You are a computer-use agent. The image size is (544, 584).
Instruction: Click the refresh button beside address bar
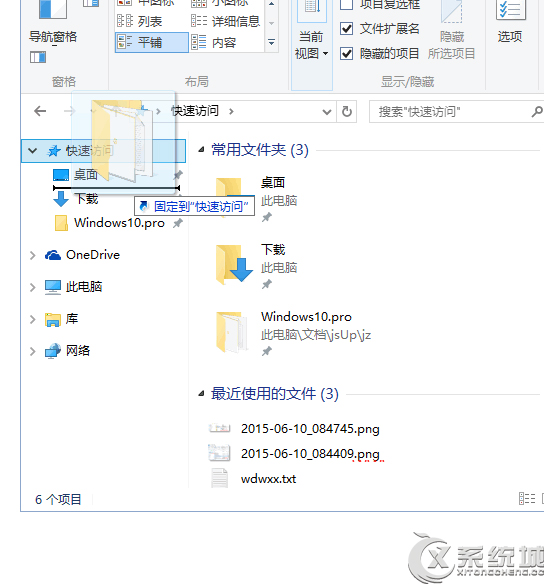(x=347, y=111)
